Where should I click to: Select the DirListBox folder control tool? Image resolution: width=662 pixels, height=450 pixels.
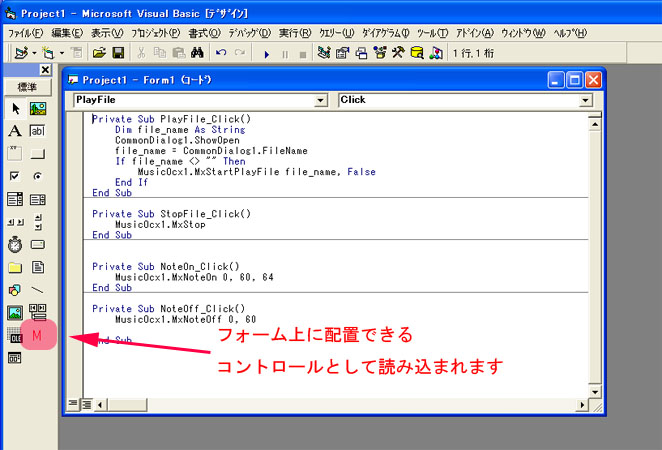pos(15,267)
